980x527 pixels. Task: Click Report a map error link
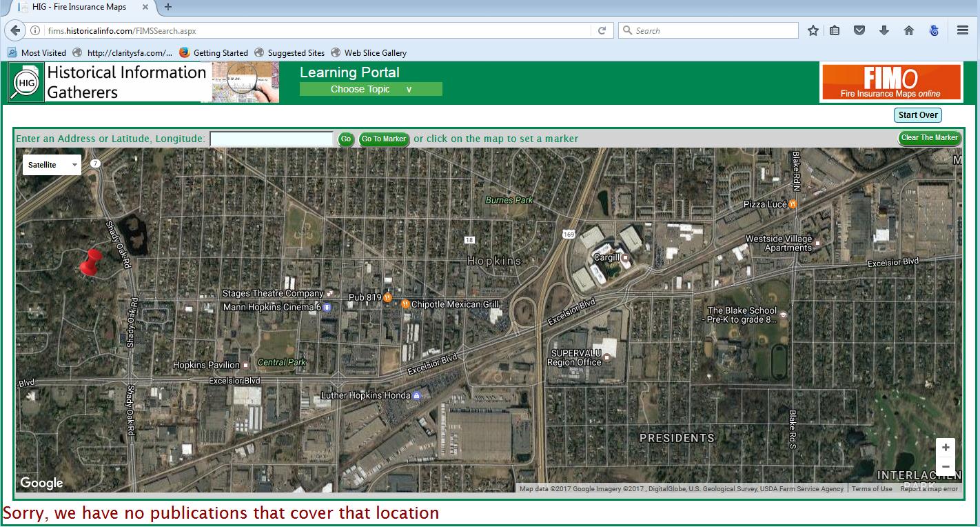(x=929, y=488)
